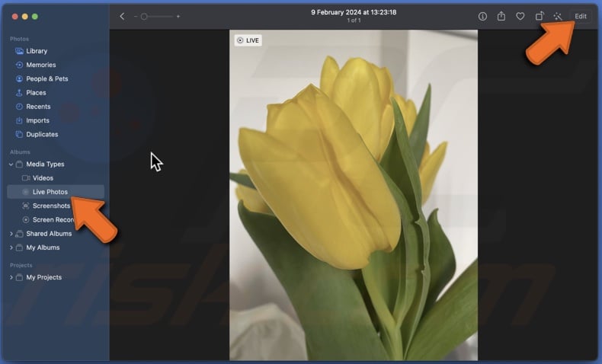Viewport: 602px width, 364px height.
Task: Expand the My Albums group
Action: 11,247
